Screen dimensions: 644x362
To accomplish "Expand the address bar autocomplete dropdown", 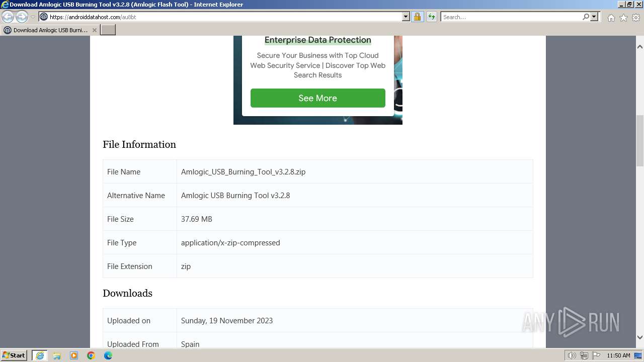I will (x=406, y=17).
